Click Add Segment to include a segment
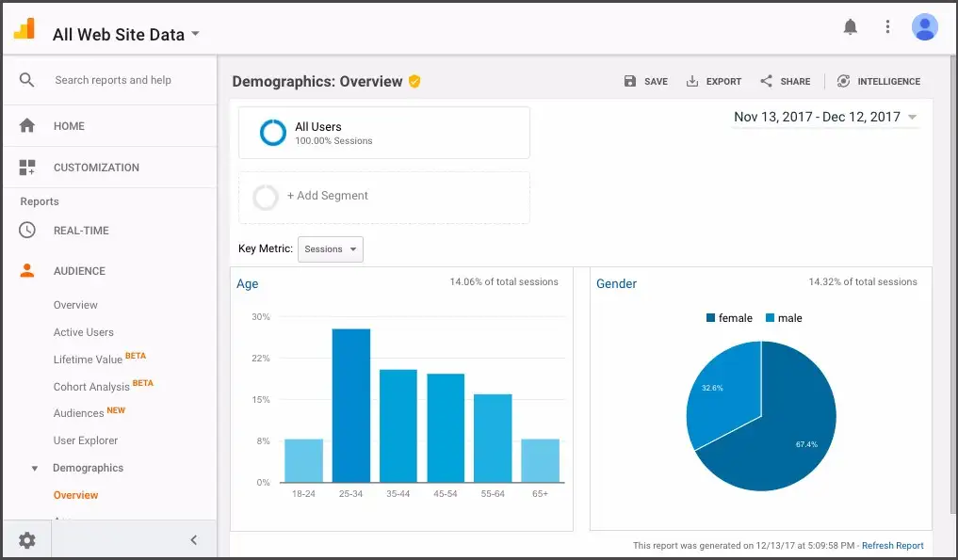This screenshot has height=560, width=958. [x=327, y=195]
